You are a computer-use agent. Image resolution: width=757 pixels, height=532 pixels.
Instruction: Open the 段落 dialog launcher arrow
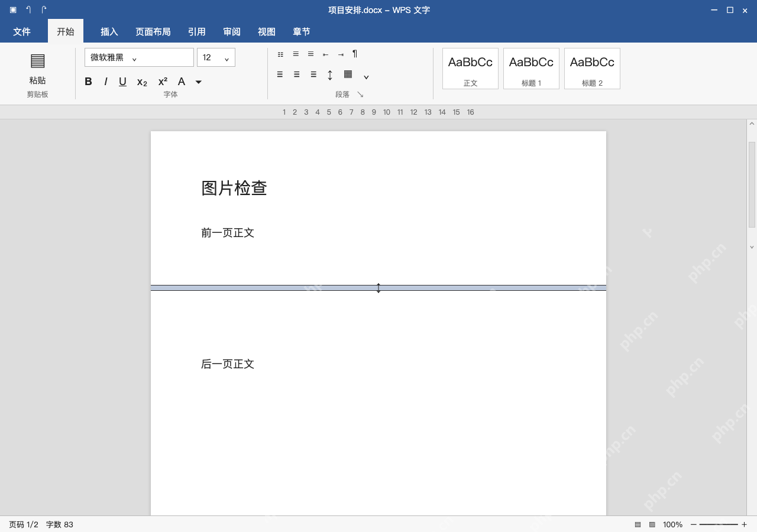(360, 95)
